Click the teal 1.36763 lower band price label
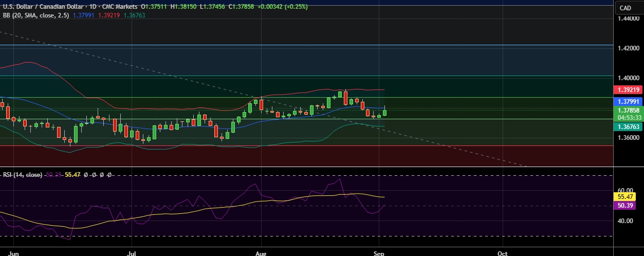Image resolution: width=644 pixels, height=256 pixels. coord(629,126)
